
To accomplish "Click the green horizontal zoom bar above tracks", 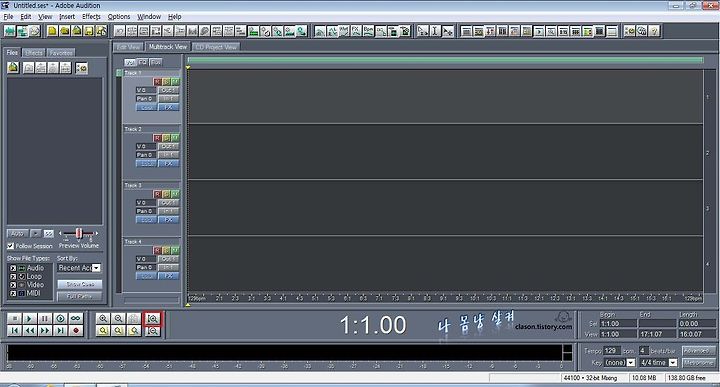I will [x=445, y=60].
